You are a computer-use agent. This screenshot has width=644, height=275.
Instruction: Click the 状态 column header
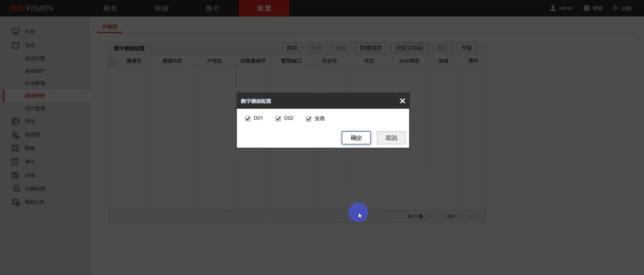[369, 61]
